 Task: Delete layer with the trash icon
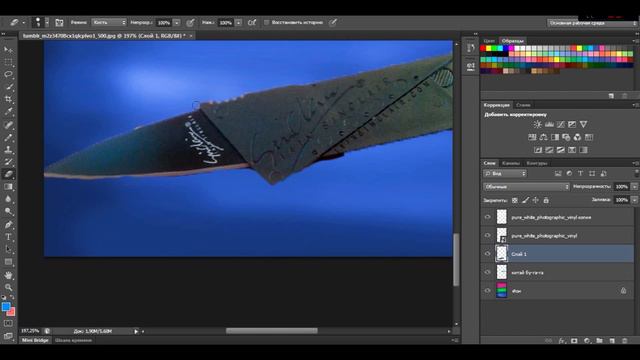pos(624,341)
